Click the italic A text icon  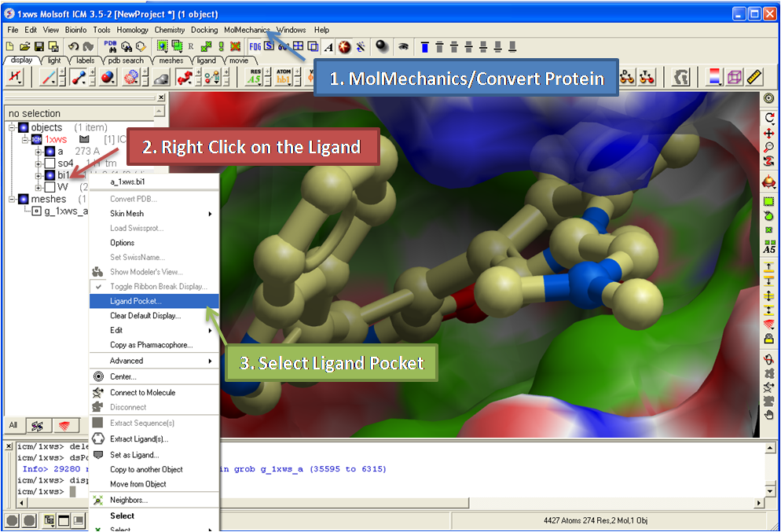coord(328,47)
